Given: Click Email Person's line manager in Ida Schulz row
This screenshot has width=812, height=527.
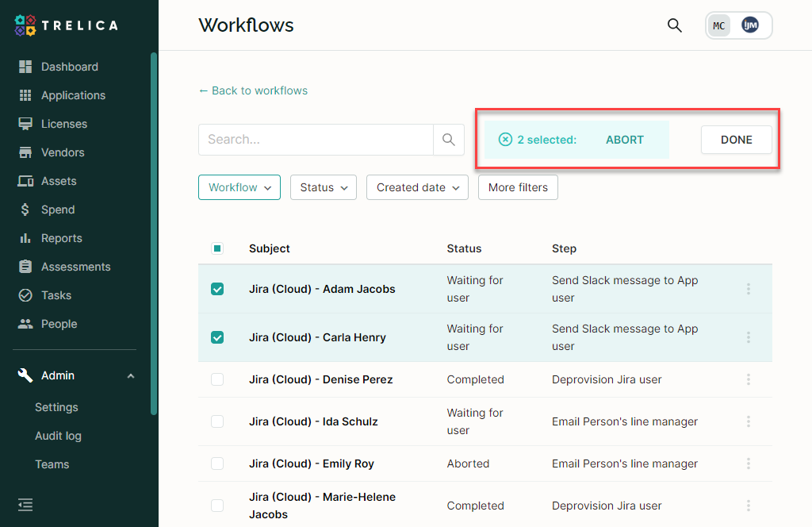Looking at the screenshot, I should (x=625, y=421).
